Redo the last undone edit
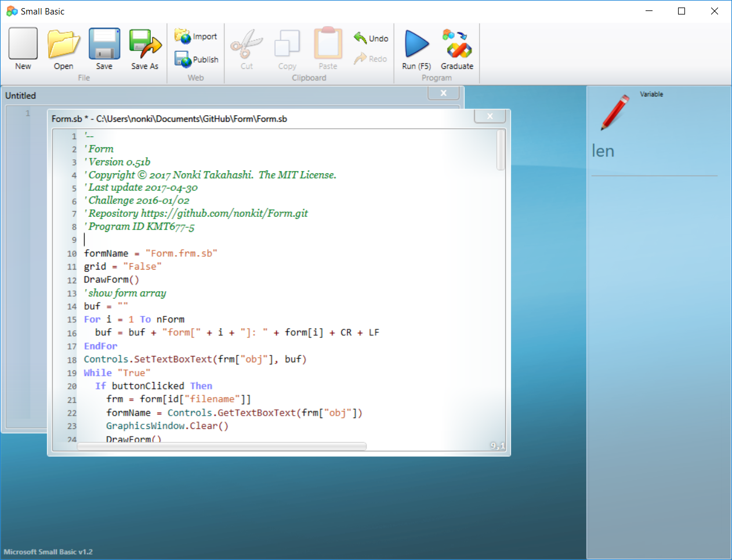 pos(371,59)
